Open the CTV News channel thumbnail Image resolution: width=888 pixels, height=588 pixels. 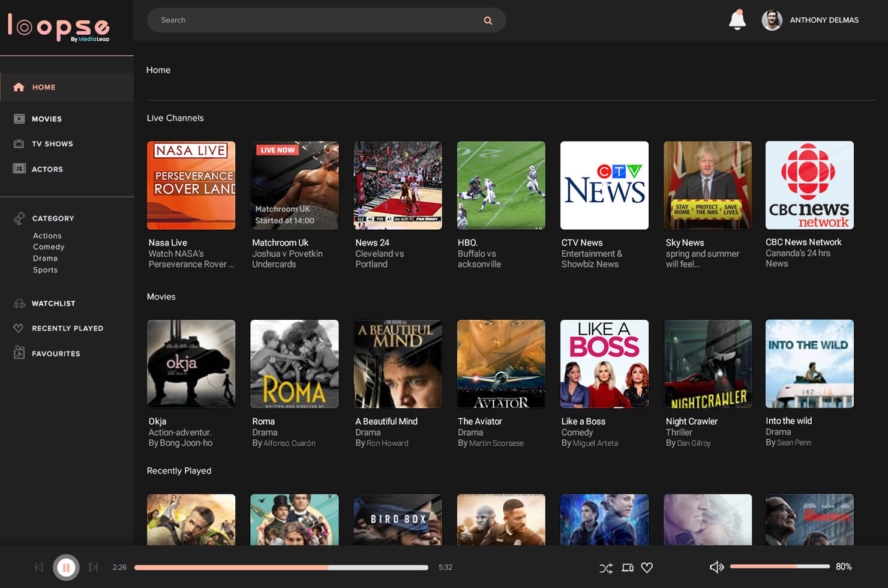point(604,185)
